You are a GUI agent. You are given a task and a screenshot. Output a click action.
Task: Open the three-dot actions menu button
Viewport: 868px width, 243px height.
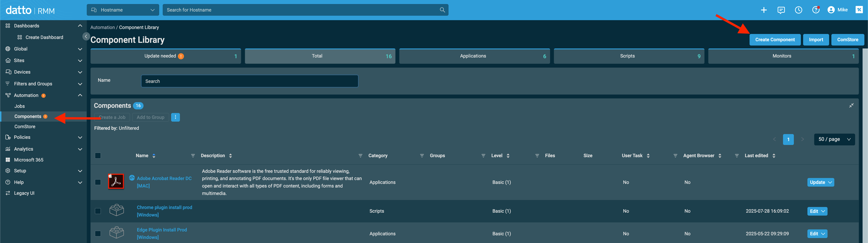[175, 117]
